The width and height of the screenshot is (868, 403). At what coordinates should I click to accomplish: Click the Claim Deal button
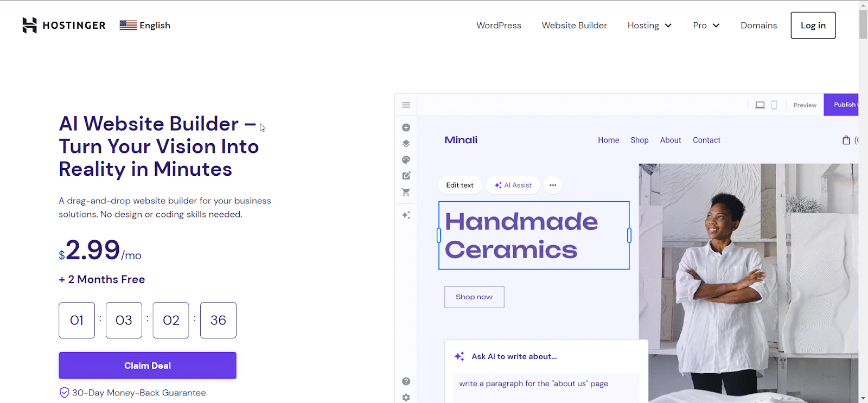point(148,366)
